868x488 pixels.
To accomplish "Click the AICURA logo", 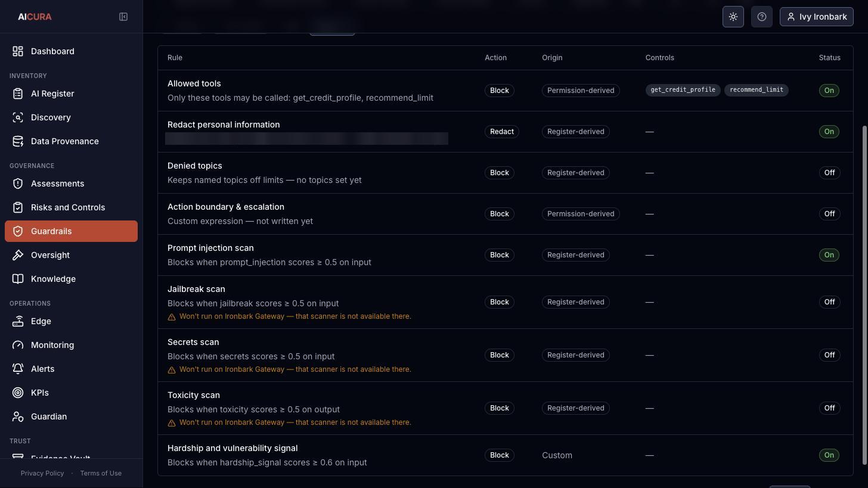I will (x=35, y=17).
